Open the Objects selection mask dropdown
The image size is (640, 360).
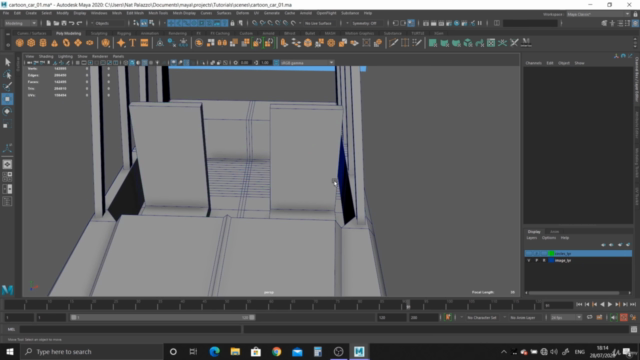[x=110, y=23]
